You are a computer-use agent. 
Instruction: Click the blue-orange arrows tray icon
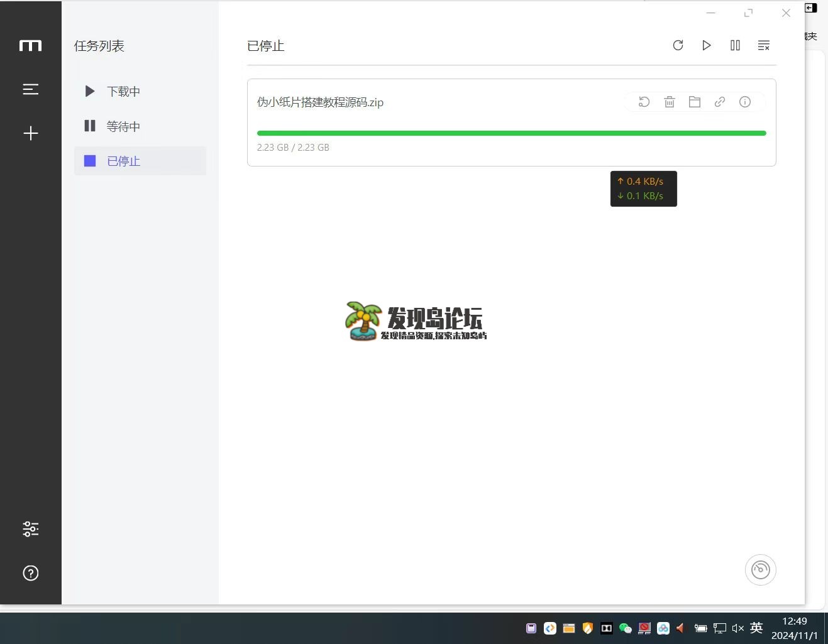(x=550, y=628)
